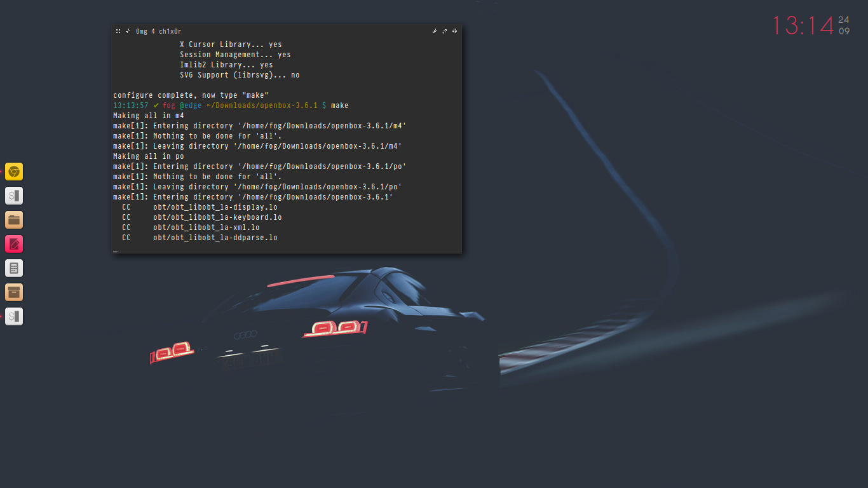Click the four-dot icon in terminal title bar
Image resolution: width=868 pixels, height=488 pixels.
[118, 31]
